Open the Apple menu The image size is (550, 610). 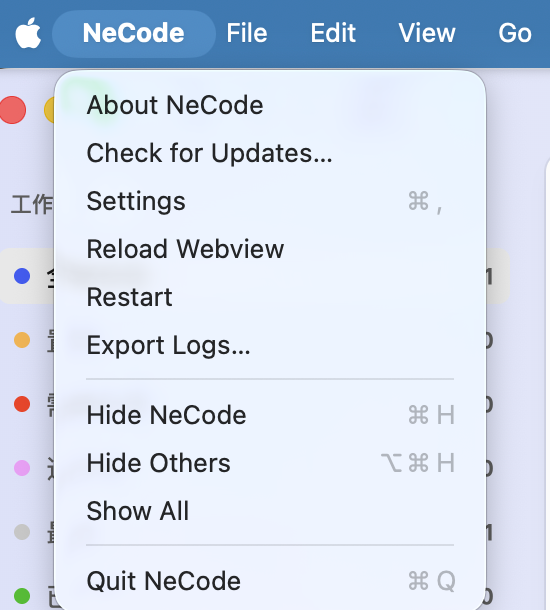(28, 33)
